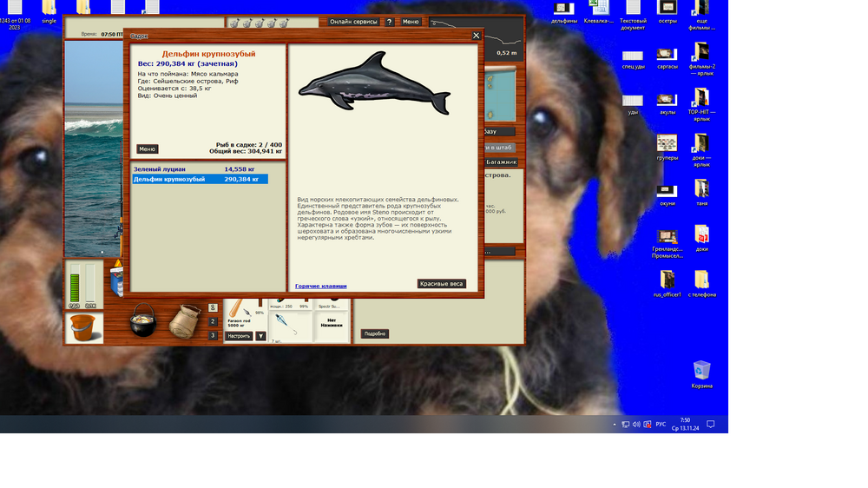Screen dimensions: 868x488
Task: Click the dolphin illustration
Action: pos(375,83)
